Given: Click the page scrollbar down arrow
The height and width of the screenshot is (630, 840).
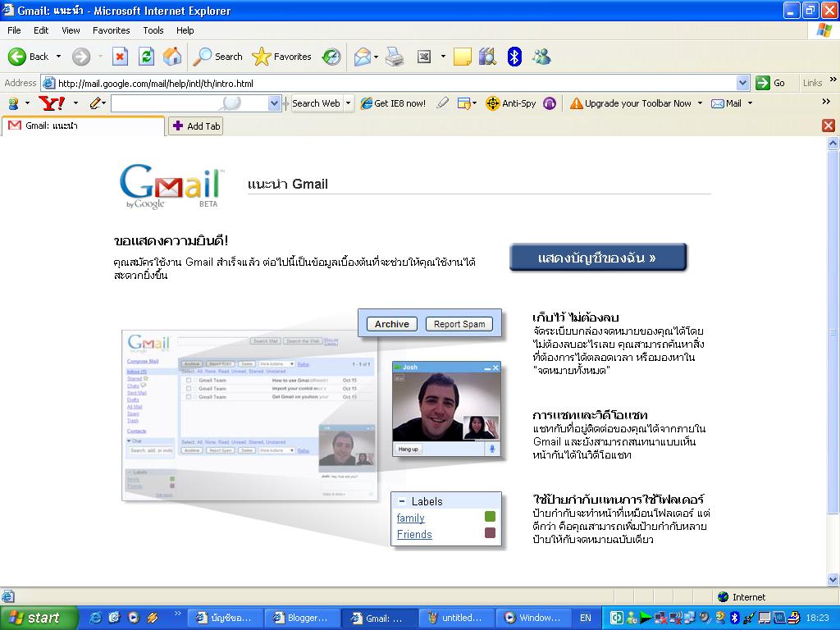Looking at the screenshot, I should 833,579.
